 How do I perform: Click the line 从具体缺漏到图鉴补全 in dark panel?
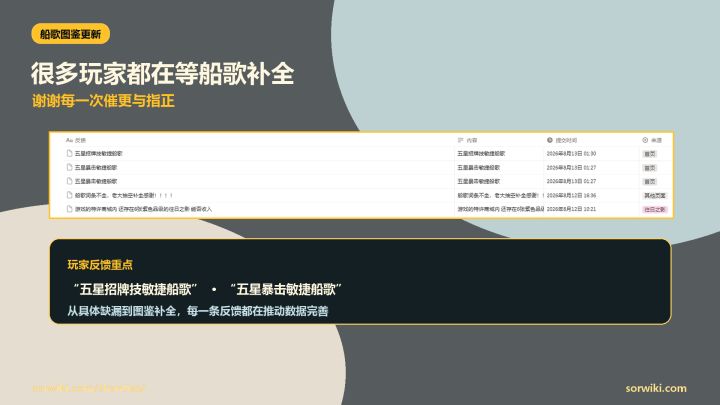197,311
